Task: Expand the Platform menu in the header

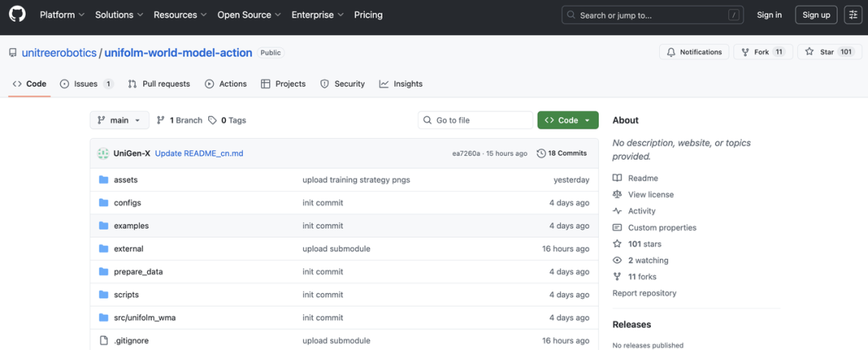Action: 61,14
